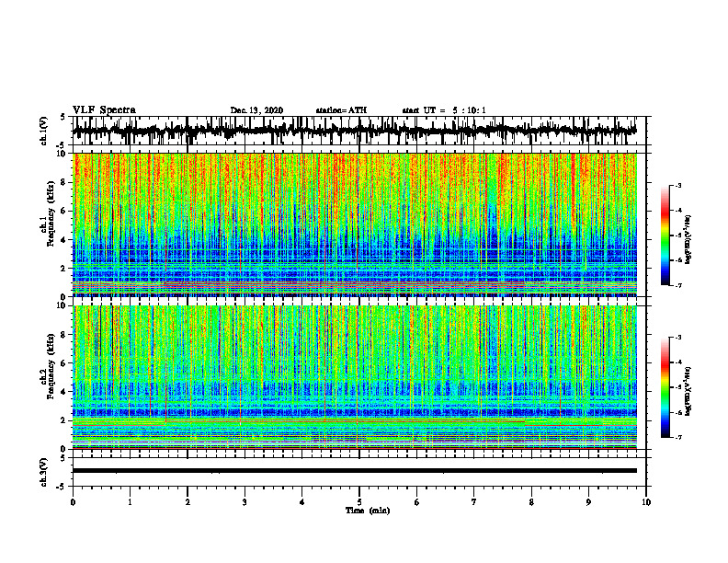The width and height of the screenshot is (728, 563).
Task: Click time axis tick label '0'
Action: (x=73, y=502)
